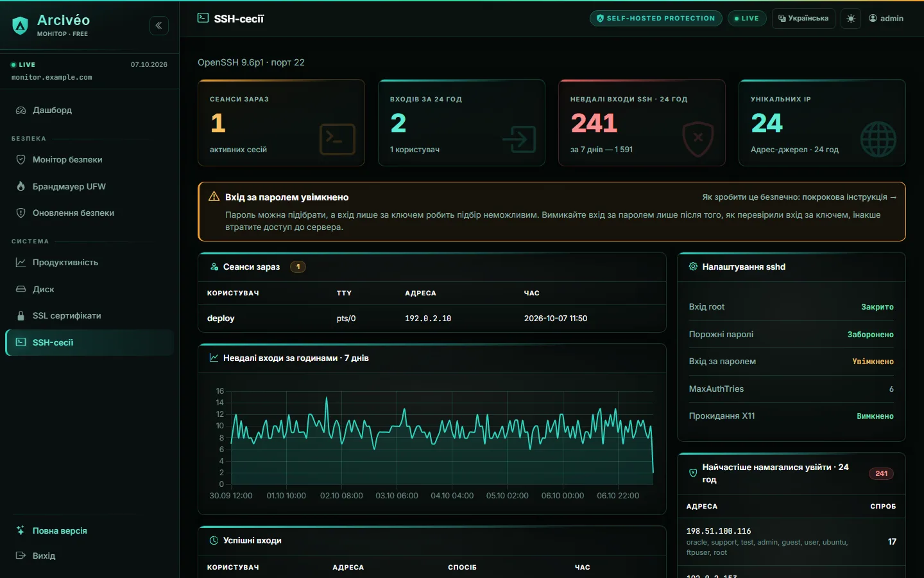924x578 pixels.
Task: Click the Монітор безпеки shield icon
Action: click(x=21, y=159)
